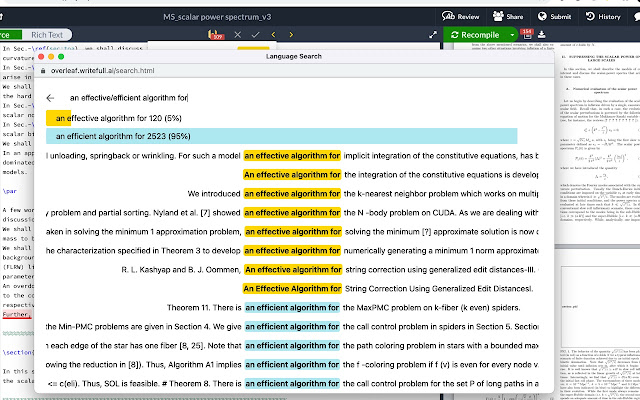Reject suggestion with the X icon
The image size is (640, 400).
[x=237, y=35]
